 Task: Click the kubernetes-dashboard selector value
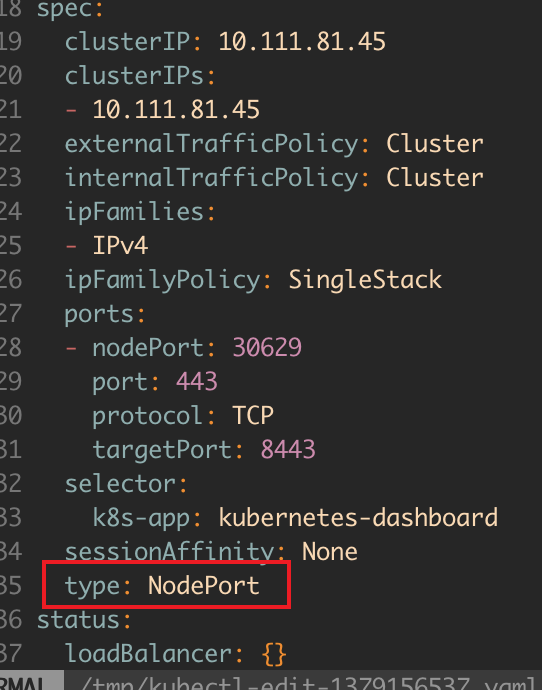358,518
